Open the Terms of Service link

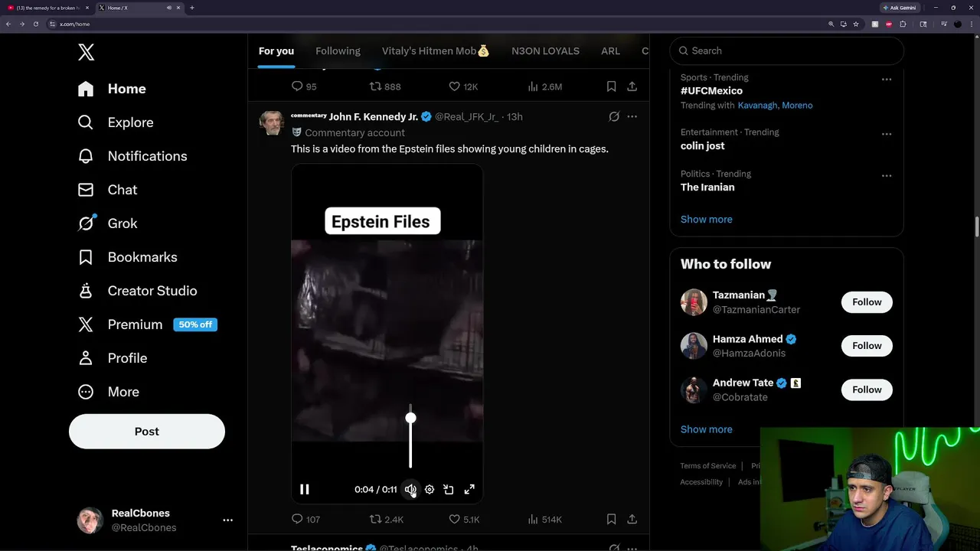pyautogui.click(x=708, y=466)
